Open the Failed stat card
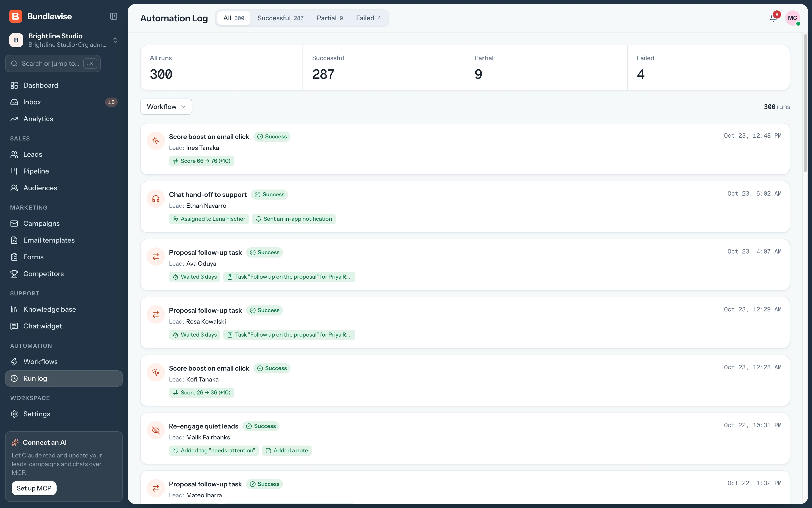Image resolution: width=812 pixels, height=508 pixels. tap(708, 68)
